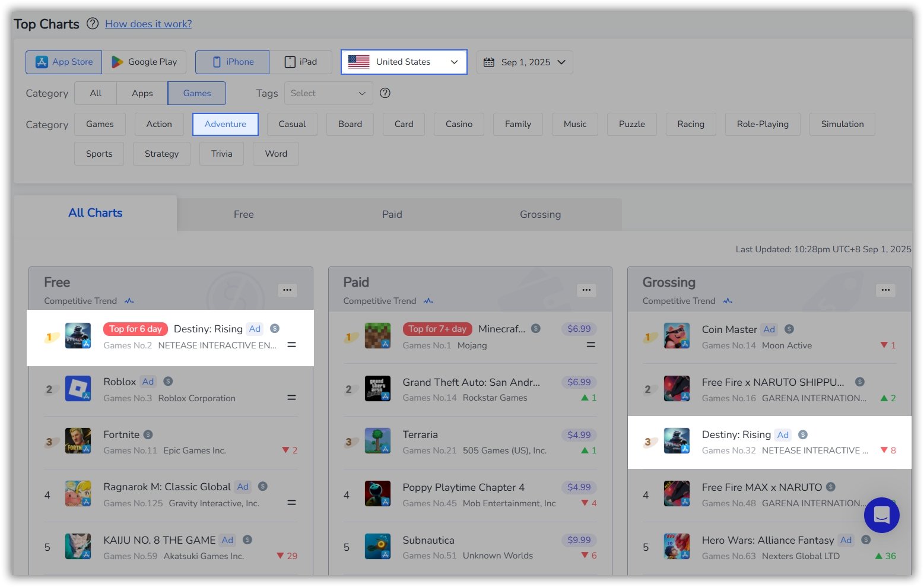Open the 'How does it work?' link
The image size is (924, 587).
pos(148,24)
